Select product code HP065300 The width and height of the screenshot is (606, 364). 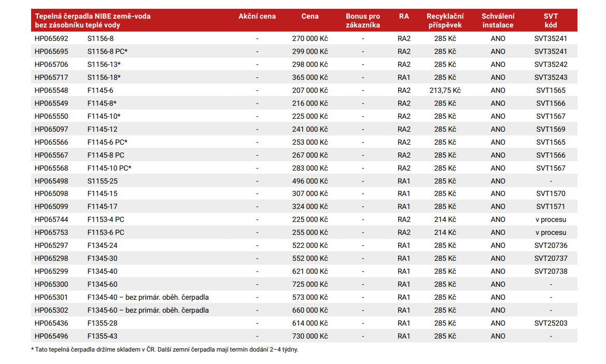51,284
